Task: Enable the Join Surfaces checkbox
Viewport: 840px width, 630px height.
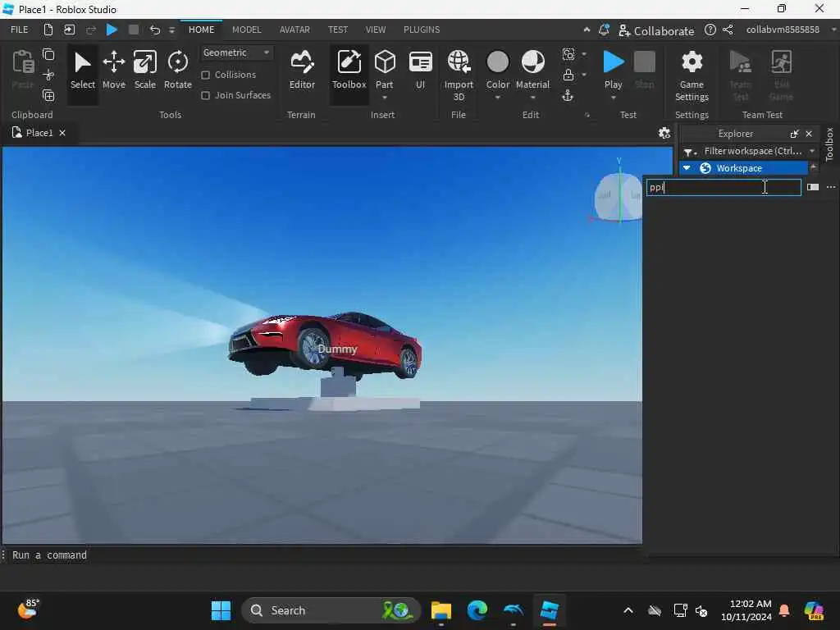Action: [x=205, y=95]
